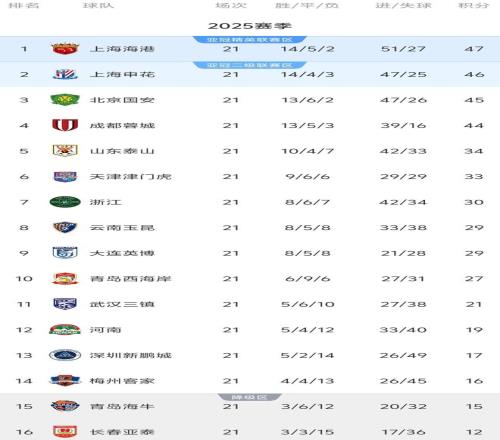Open the 北京国安 green badge icon
Image resolution: width=500 pixels, height=440 pixels.
point(65,100)
